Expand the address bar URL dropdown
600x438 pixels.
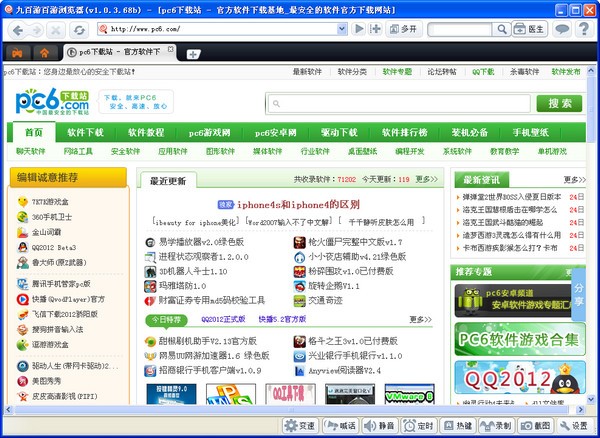341,29
